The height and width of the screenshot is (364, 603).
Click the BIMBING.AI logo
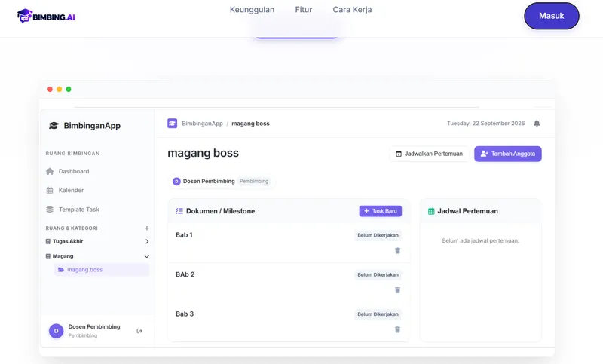[x=46, y=16]
